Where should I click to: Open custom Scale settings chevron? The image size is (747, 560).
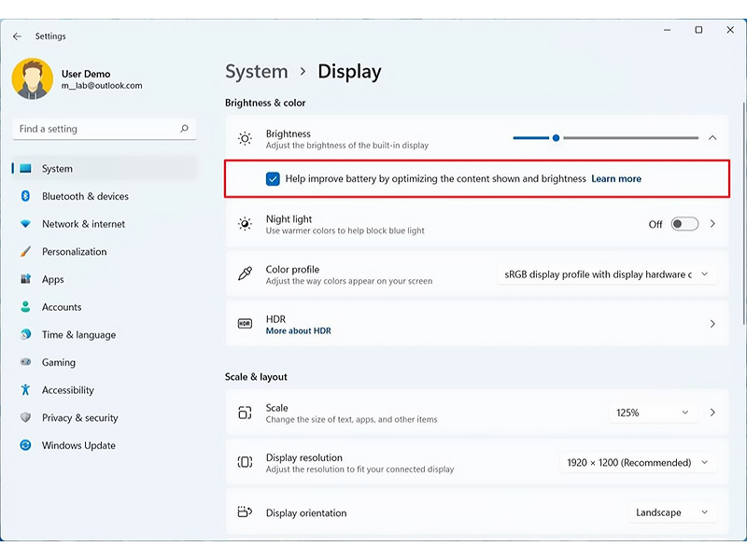tap(712, 413)
